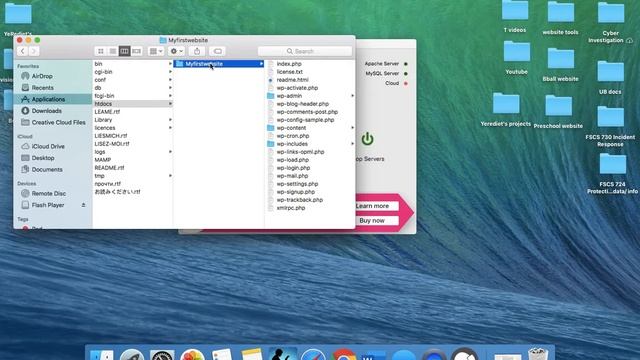Click the Edit Tags toolbar button
The image size is (640, 360).
click(218, 51)
